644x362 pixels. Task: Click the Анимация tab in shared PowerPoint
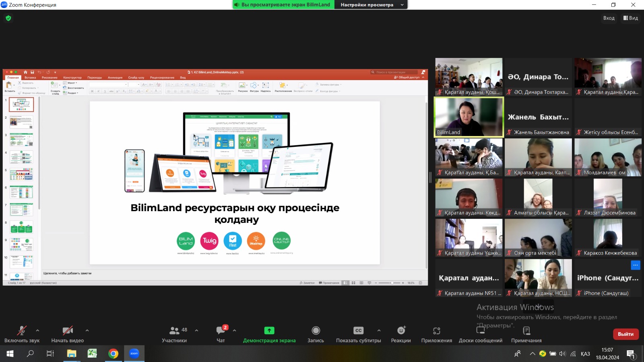pyautogui.click(x=115, y=78)
